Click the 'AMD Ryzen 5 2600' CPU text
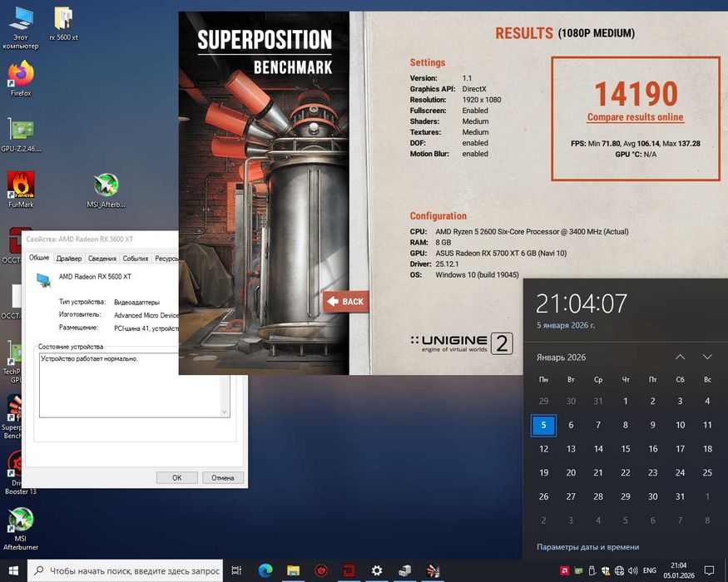Viewport: 728px width, 582px height. pyautogui.click(x=532, y=232)
